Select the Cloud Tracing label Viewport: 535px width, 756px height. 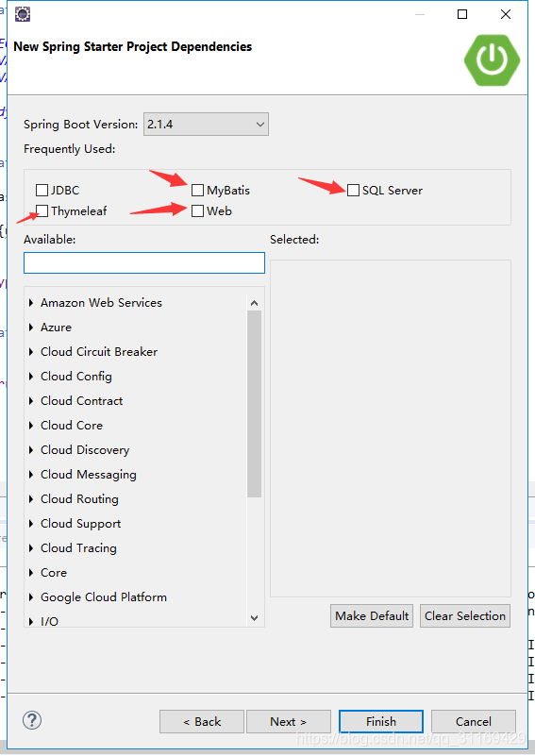(x=78, y=548)
